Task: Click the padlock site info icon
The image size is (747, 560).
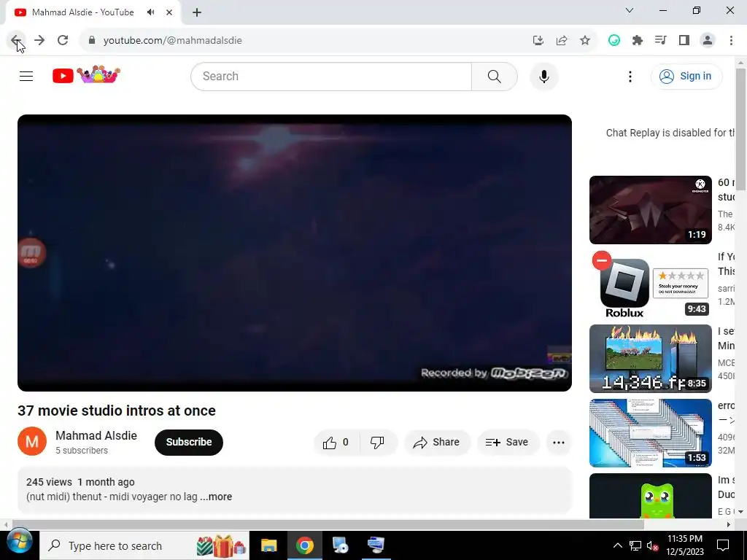Action: (92, 41)
